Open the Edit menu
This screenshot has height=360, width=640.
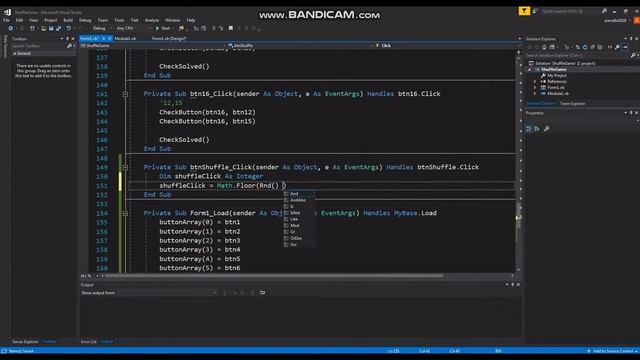[19, 20]
